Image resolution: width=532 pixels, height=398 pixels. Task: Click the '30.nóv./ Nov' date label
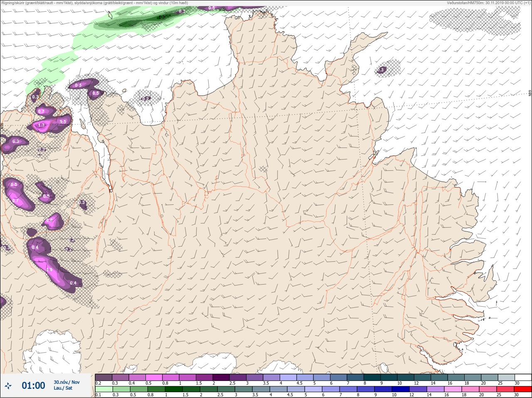66,382
